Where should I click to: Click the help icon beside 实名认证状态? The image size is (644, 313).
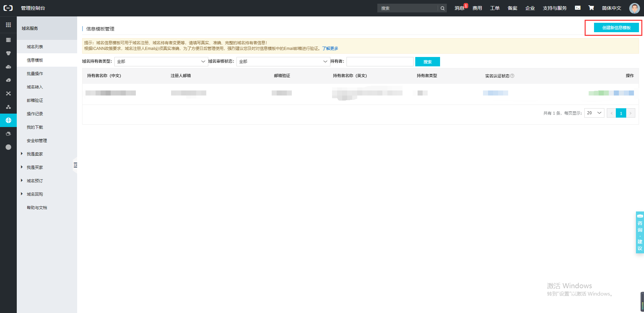click(x=512, y=76)
